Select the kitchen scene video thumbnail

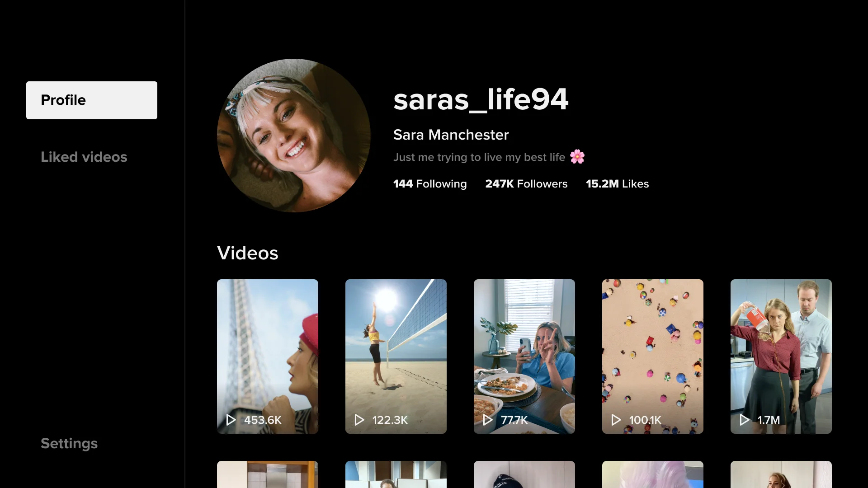pyautogui.click(x=781, y=357)
